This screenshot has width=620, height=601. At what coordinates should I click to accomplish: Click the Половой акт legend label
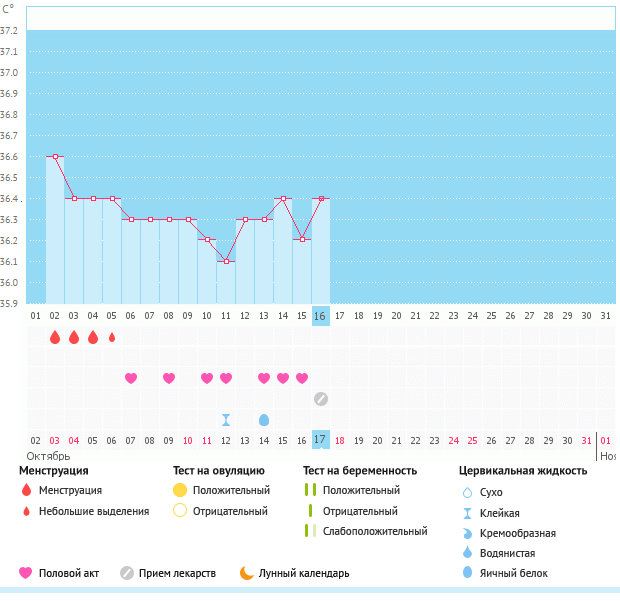pyautogui.click(x=67, y=573)
